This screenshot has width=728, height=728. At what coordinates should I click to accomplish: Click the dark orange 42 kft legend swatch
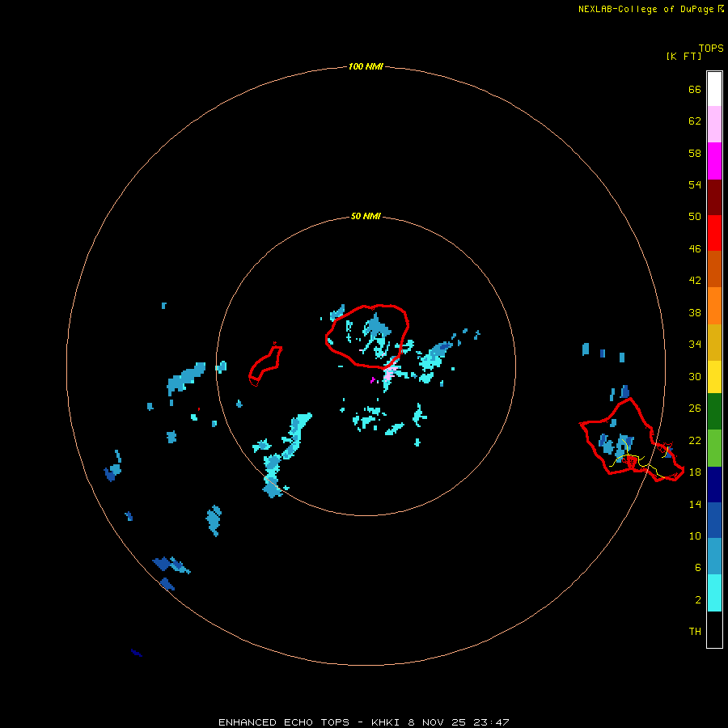coord(714,269)
